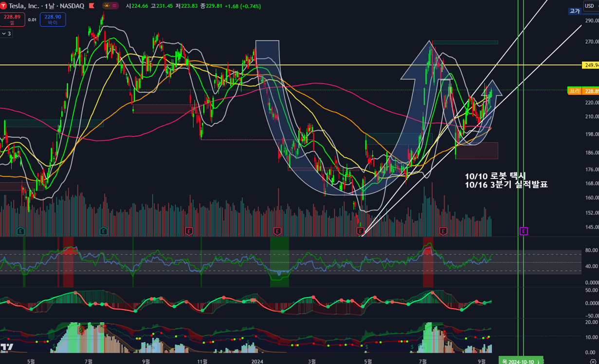Open time axis settings gear icon
This screenshot has width=599, height=364.
pos(592,361)
